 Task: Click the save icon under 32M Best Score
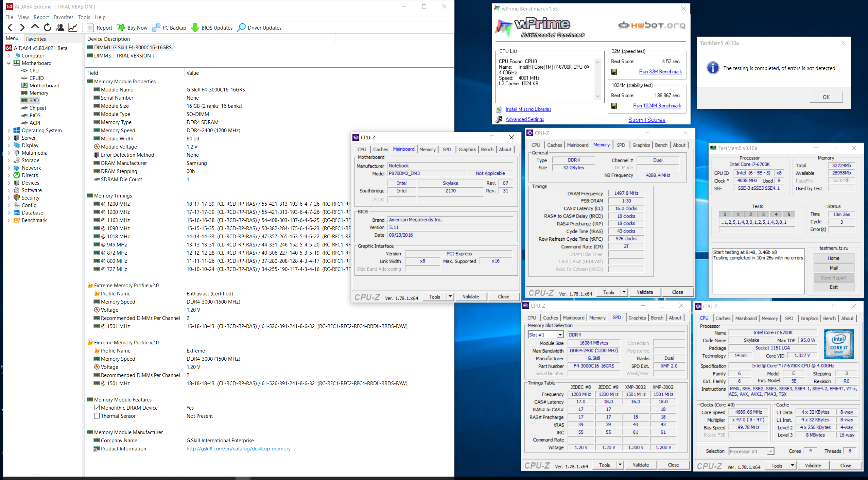(614, 72)
